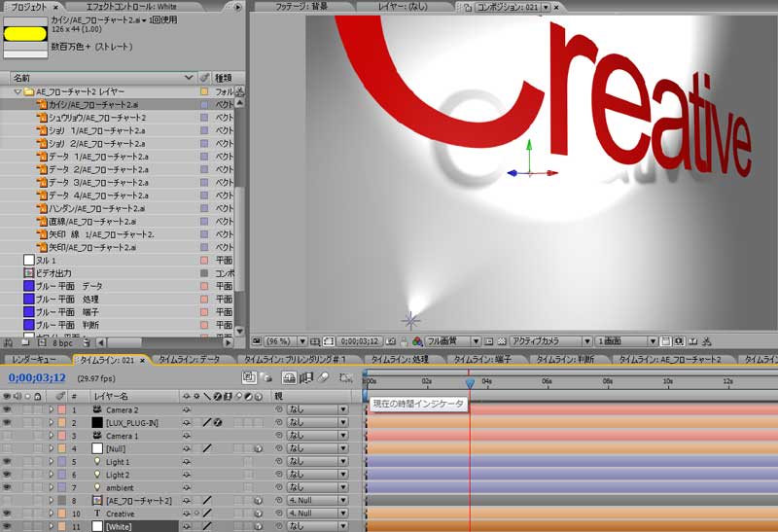Viewport: 778px width, 532px height.
Task: Click the 8 bpc color depth button
Action: (62, 343)
